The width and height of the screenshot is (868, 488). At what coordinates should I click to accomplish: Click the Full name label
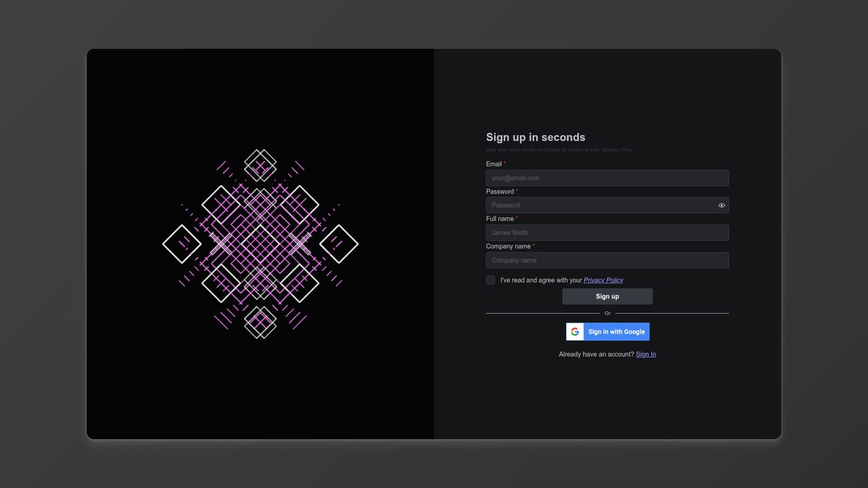point(500,219)
